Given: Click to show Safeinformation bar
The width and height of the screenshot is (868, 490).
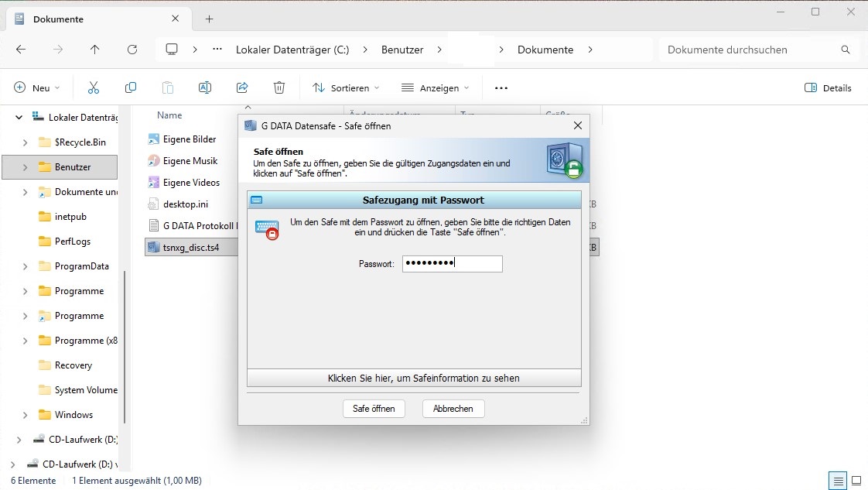Looking at the screenshot, I should pyautogui.click(x=414, y=379).
